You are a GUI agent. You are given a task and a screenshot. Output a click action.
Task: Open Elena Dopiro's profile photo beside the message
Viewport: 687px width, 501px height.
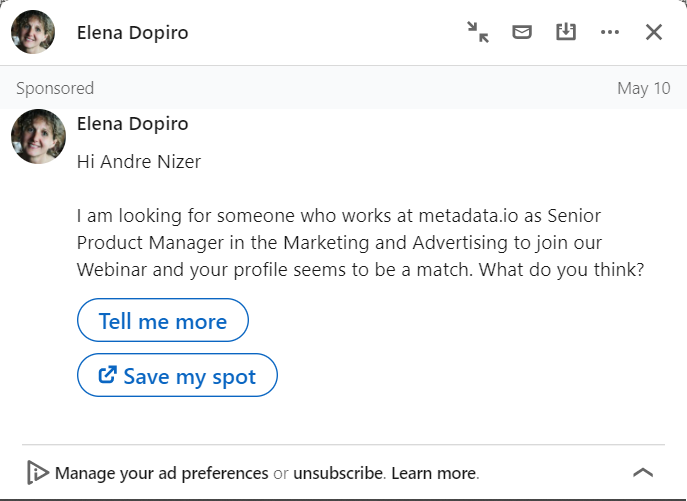[x=38, y=137]
